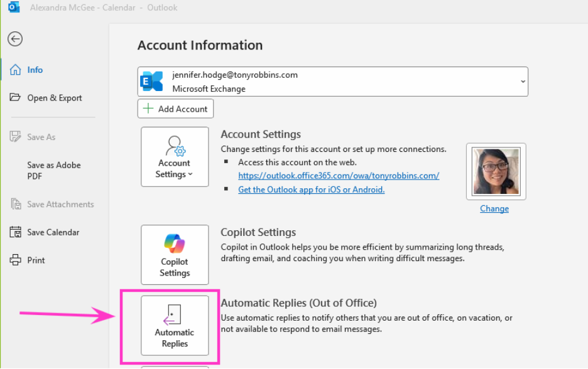Expand the account selector dropdown
The image size is (588, 369).
pos(523,82)
